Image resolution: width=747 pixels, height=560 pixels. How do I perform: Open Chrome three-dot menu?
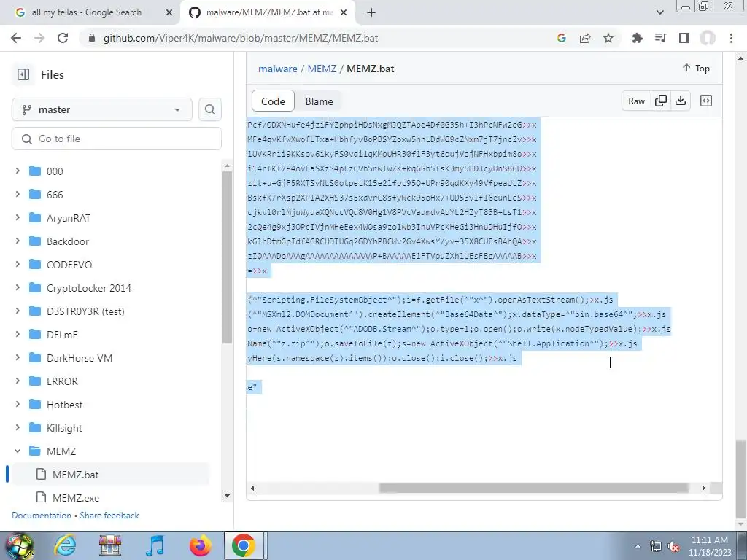731,38
